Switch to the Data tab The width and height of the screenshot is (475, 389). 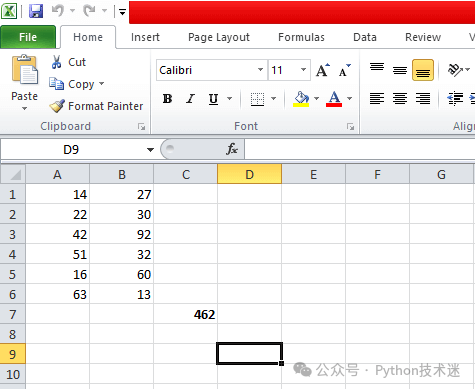(365, 37)
